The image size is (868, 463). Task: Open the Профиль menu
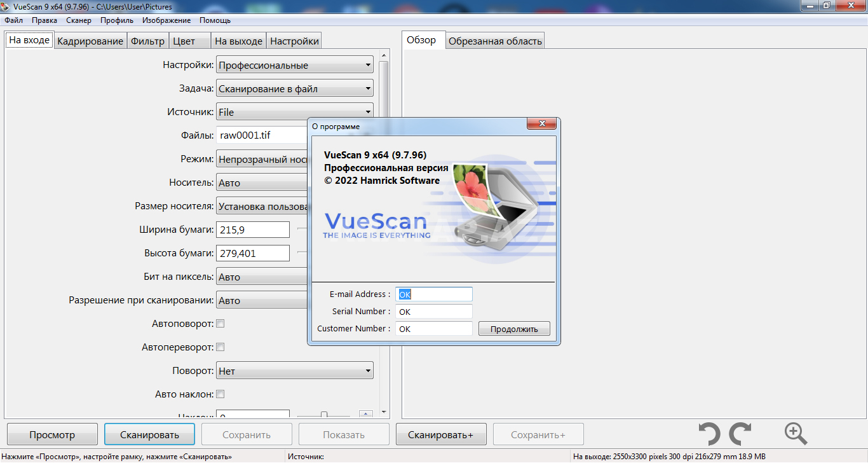coord(117,20)
